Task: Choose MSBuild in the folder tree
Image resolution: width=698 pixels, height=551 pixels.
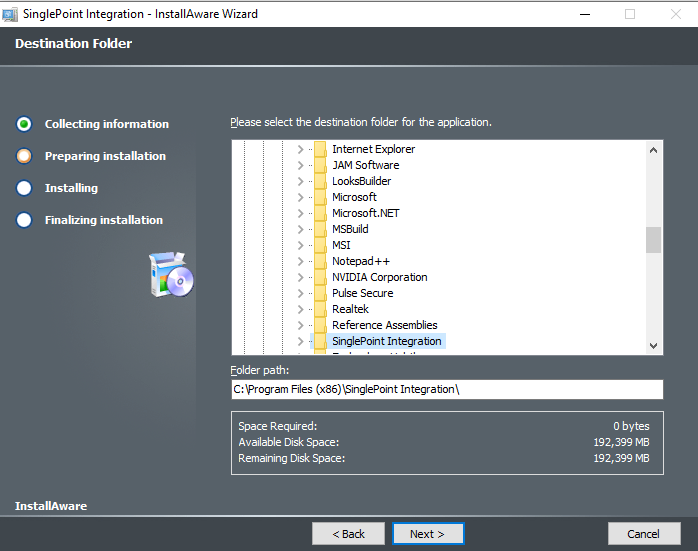Action: (350, 229)
